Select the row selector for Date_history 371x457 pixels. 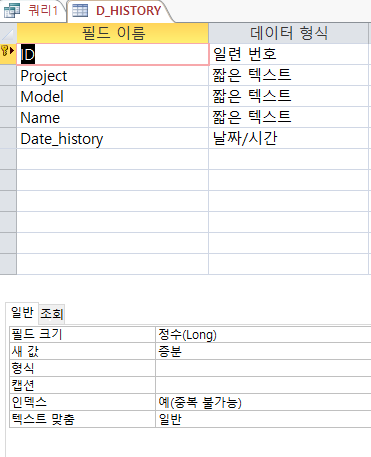click(8, 138)
